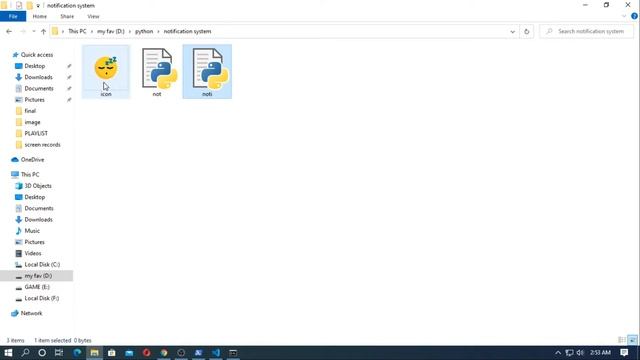Open Quick Access Toolbar customize dropdown
This screenshot has height=360, width=640.
coord(38,6)
